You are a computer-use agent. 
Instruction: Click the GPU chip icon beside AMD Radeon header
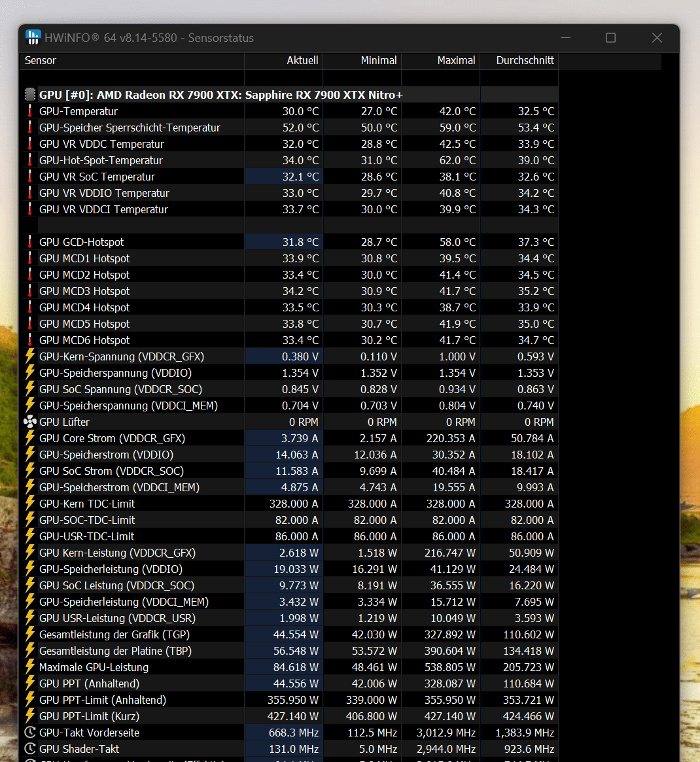[x=30, y=95]
